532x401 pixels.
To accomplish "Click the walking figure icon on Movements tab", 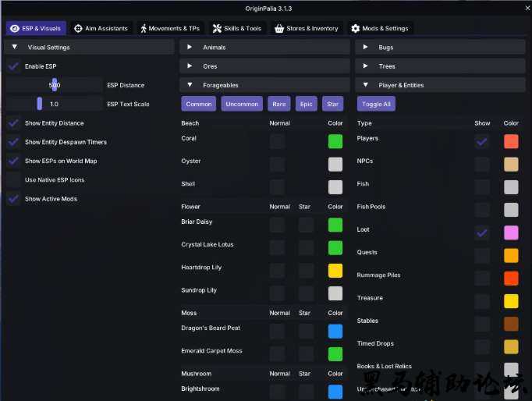I will click(144, 29).
